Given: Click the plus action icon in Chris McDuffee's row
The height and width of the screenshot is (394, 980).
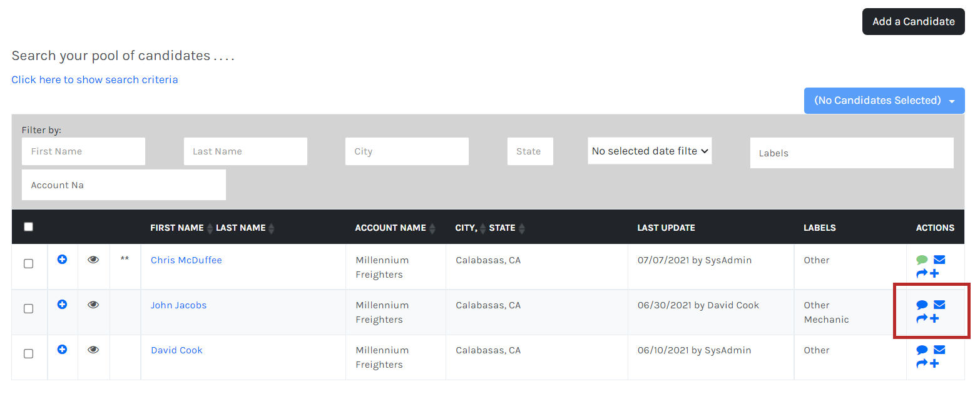Looking at the screenshot, I should (x=934, y=274).
